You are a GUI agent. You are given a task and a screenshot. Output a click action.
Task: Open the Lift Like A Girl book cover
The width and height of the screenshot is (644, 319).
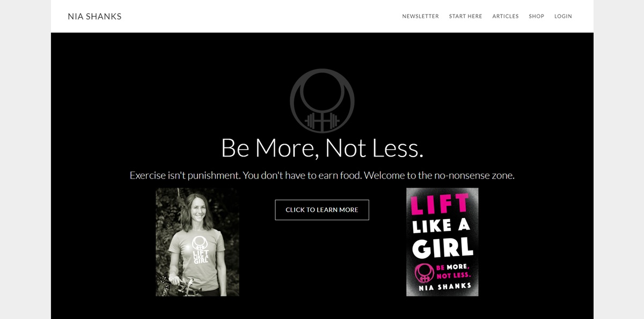point(442,242)
